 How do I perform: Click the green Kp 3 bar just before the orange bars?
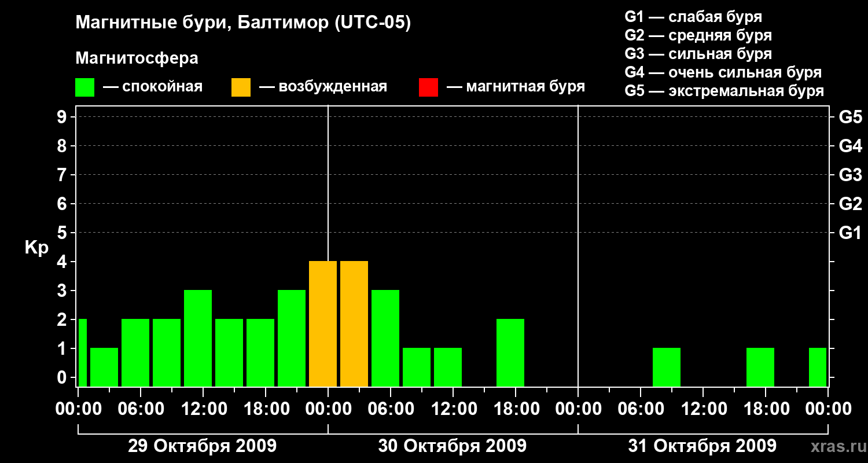tap(292, 339)
